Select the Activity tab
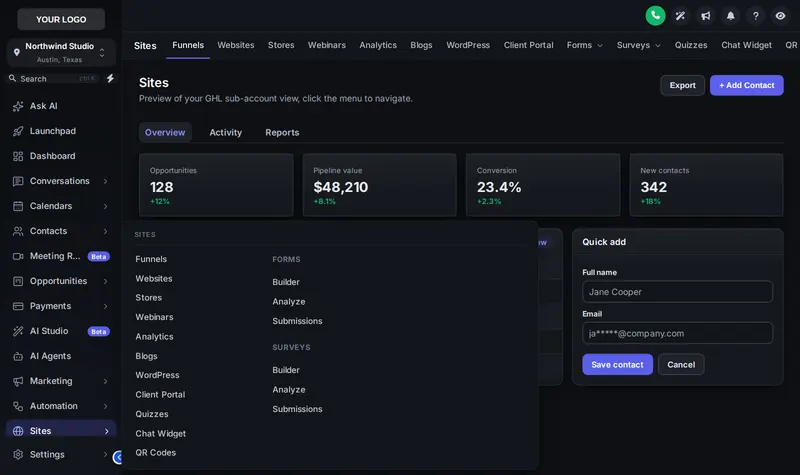This screenshot has width=800, height=475. [x=226, y=133]
